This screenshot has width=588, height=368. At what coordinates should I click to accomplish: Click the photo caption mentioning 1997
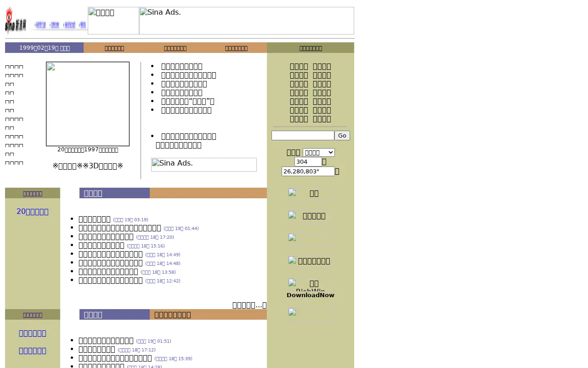coord(88,149)
